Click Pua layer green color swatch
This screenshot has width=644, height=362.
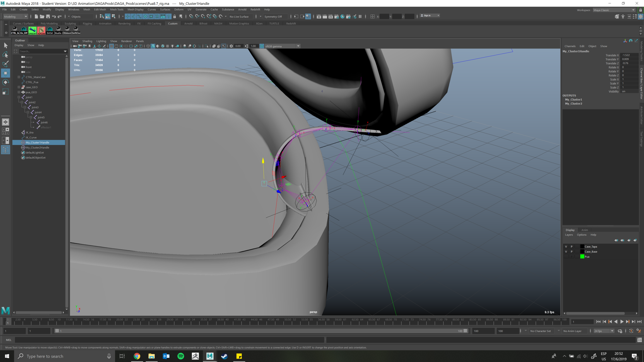click(582, 257)
